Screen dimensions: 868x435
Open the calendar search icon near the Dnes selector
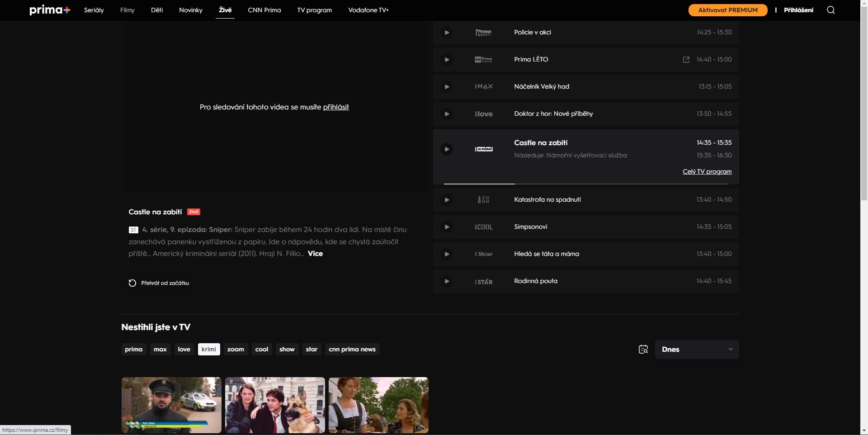643,349
